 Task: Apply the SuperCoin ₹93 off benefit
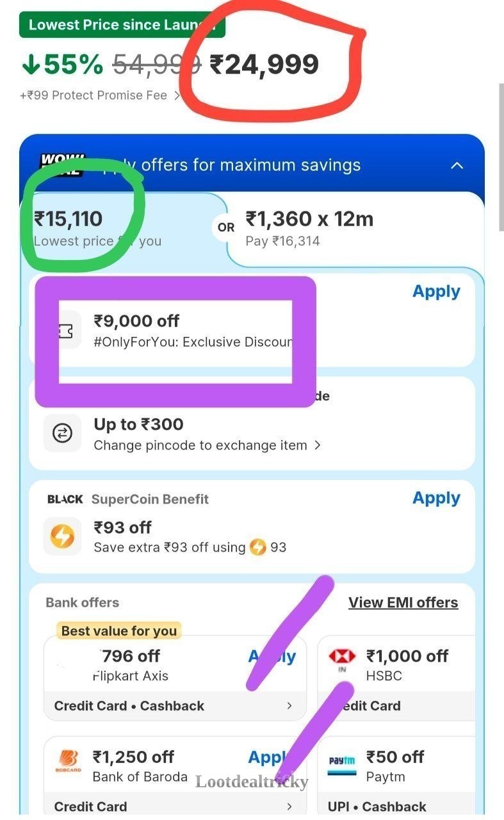[436, 498]
